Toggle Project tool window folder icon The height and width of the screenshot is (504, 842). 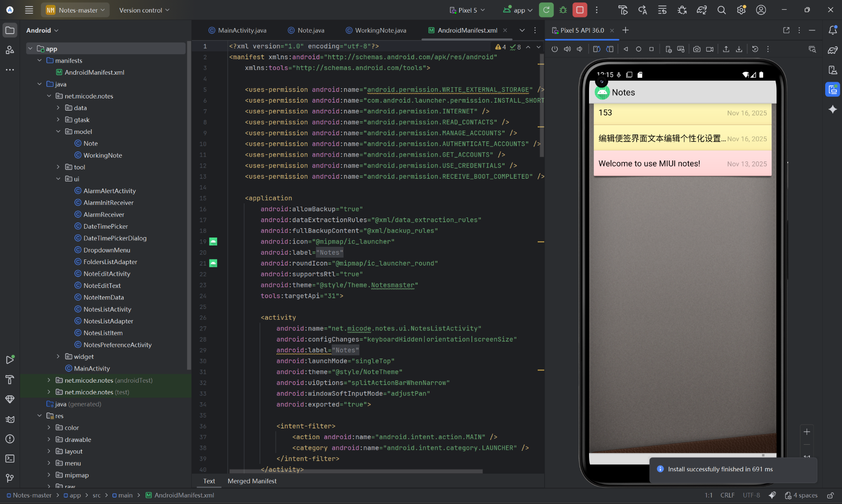[10, 30]
